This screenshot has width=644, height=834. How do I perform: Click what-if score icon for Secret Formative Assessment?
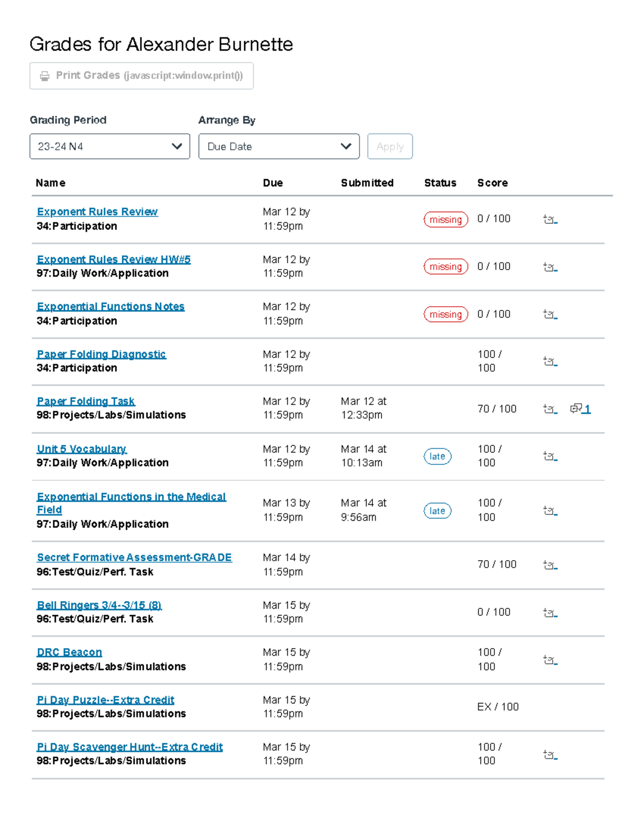550,565
